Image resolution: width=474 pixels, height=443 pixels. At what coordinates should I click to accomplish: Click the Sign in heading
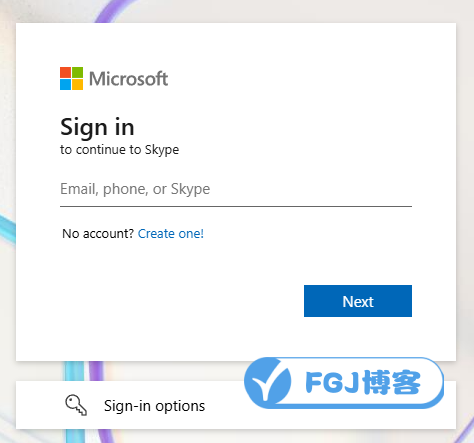pos(97,127)
